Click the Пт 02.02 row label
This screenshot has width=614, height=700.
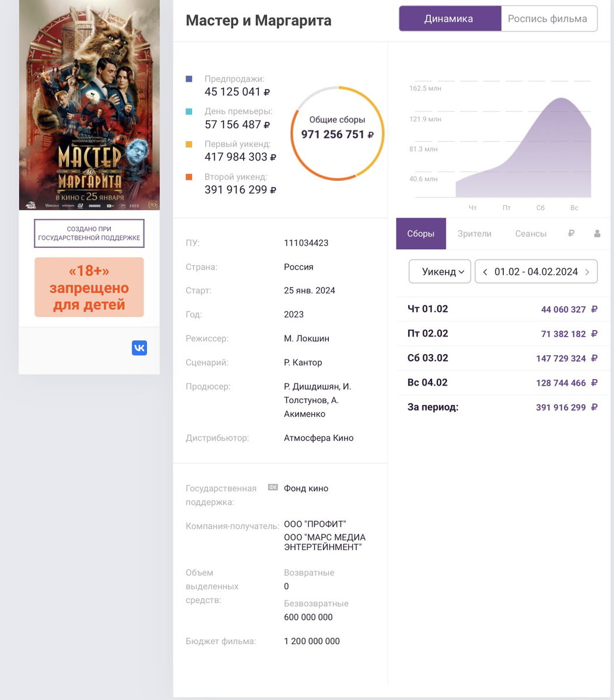[x=427, y=334]
